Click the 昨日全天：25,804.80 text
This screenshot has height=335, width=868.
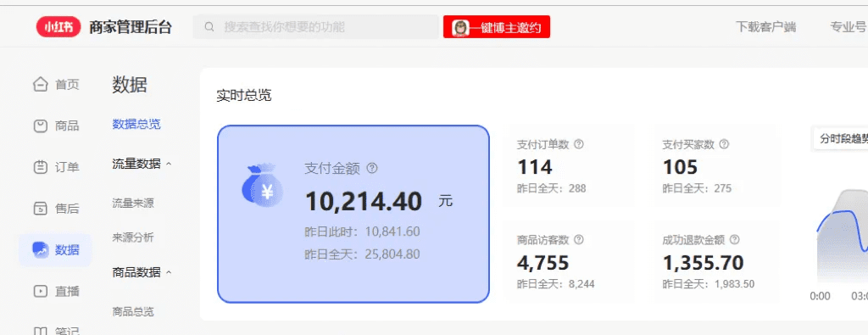coord(362,254)
